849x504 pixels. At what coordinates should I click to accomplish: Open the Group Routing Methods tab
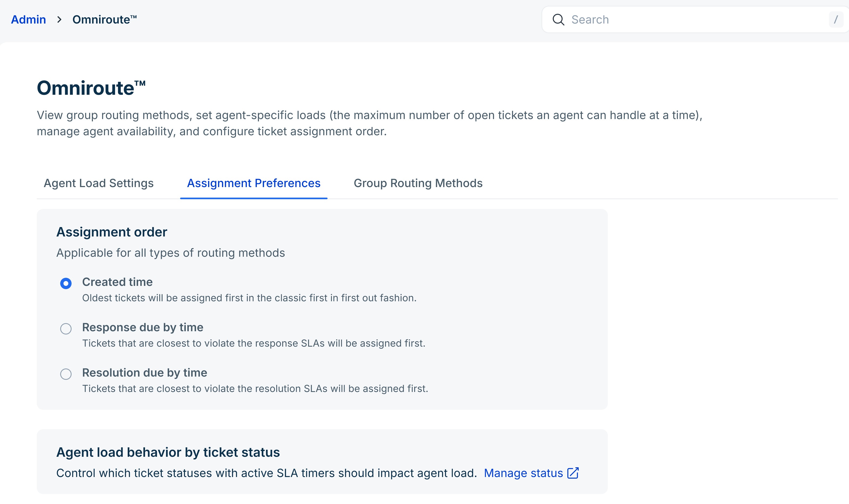point(418,183)
